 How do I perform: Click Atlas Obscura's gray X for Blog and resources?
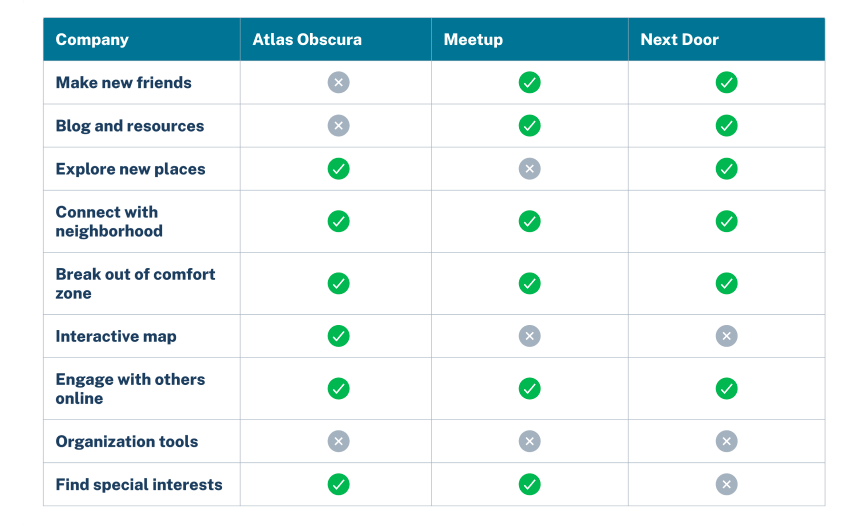pyautogui.click(x=338, y=125)
